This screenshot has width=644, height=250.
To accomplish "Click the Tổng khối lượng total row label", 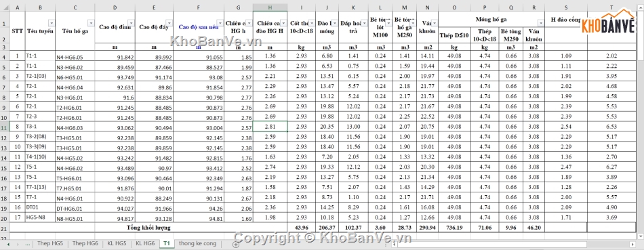I will 148,228.
